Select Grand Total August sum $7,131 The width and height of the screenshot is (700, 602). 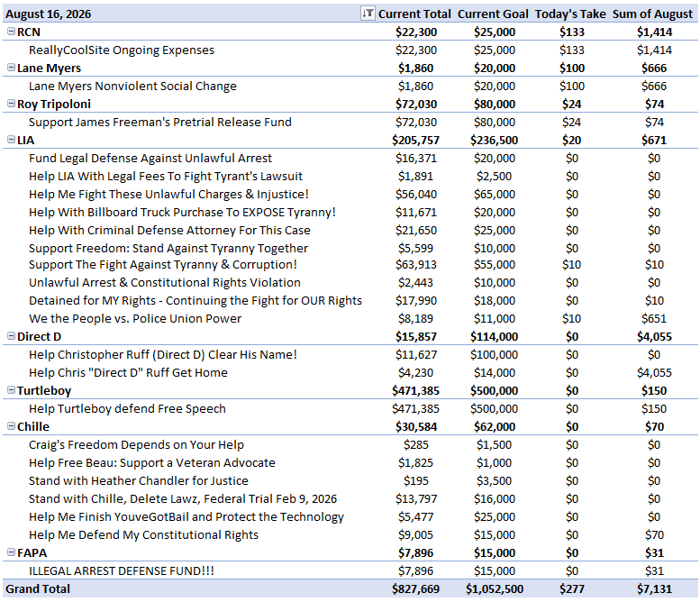654,589
